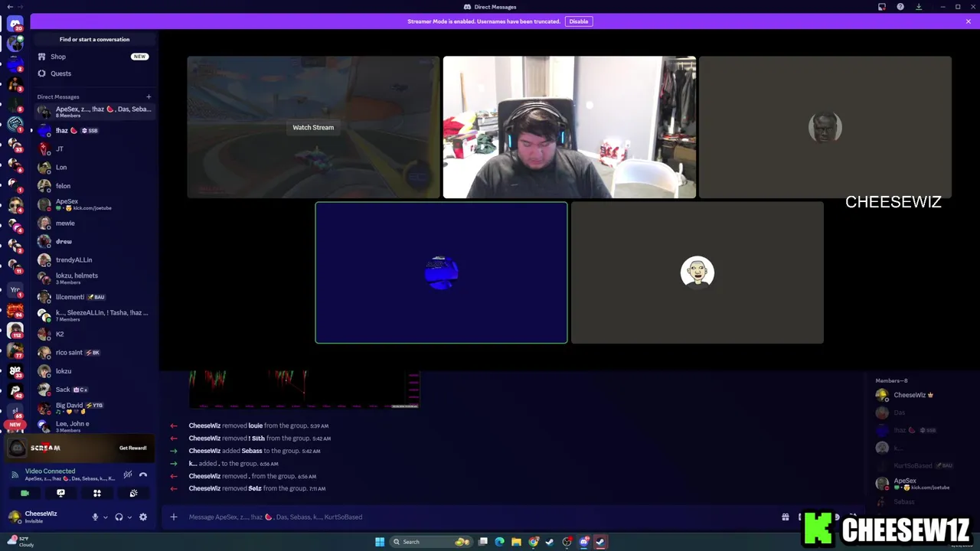The height and width of the screenshot is (551, 980).
Task: Toggle noise suppression icon in voice panel
Action: [128, 474]
